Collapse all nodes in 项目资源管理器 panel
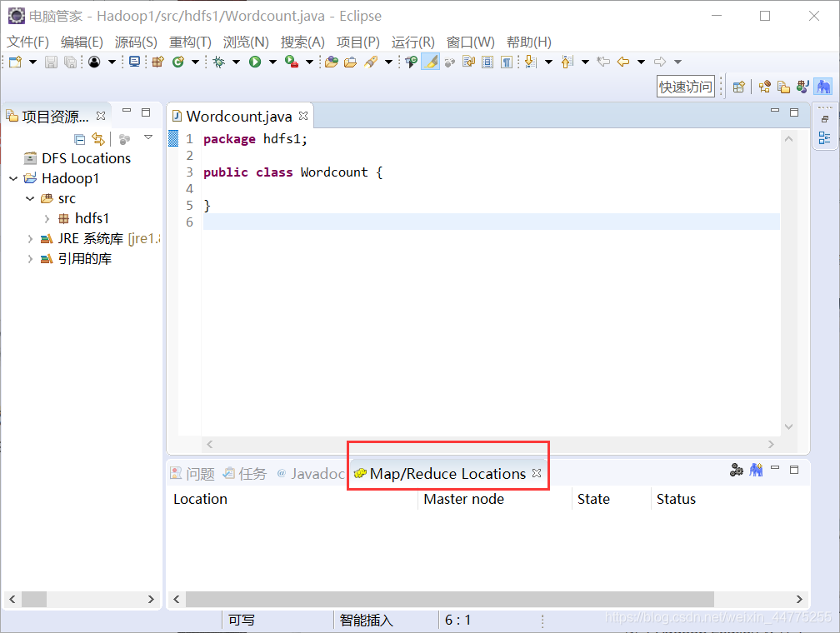 [x=79, y=139]
